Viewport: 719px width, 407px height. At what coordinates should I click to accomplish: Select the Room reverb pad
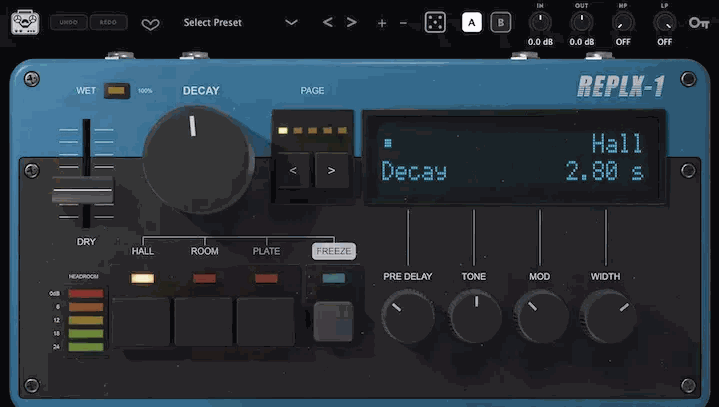coord(203,321)
